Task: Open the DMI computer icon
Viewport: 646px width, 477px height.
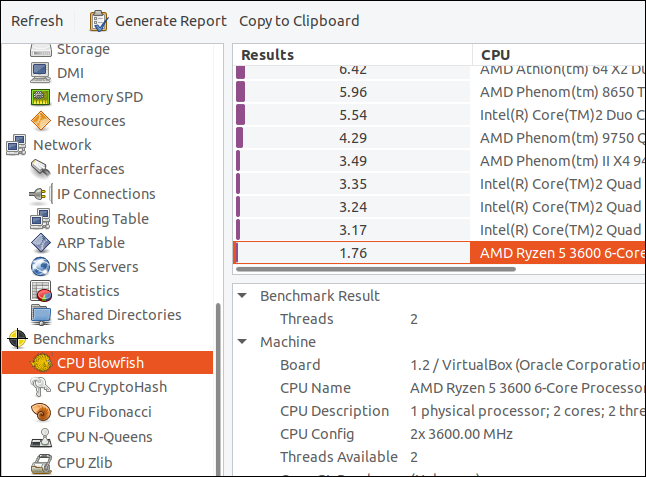Action: (41, 73)
